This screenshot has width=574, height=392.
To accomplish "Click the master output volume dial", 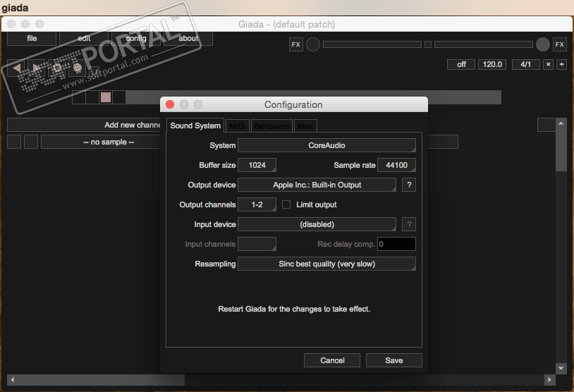I will point(542,44).
